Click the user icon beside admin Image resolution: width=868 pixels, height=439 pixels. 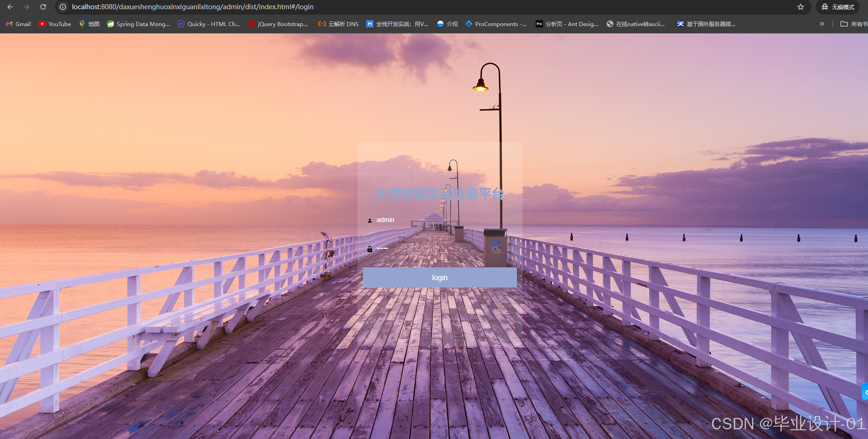[x=370, y=220]
